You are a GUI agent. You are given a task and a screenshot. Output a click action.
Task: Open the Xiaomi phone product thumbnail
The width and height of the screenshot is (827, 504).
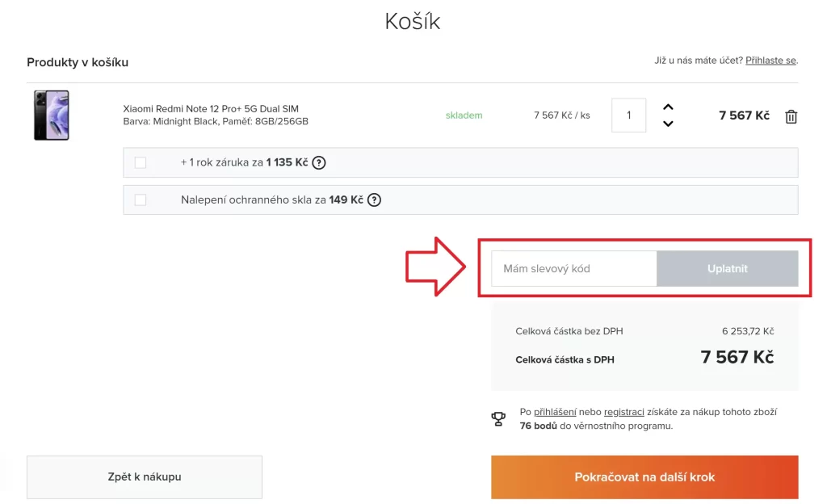(51, 115)
